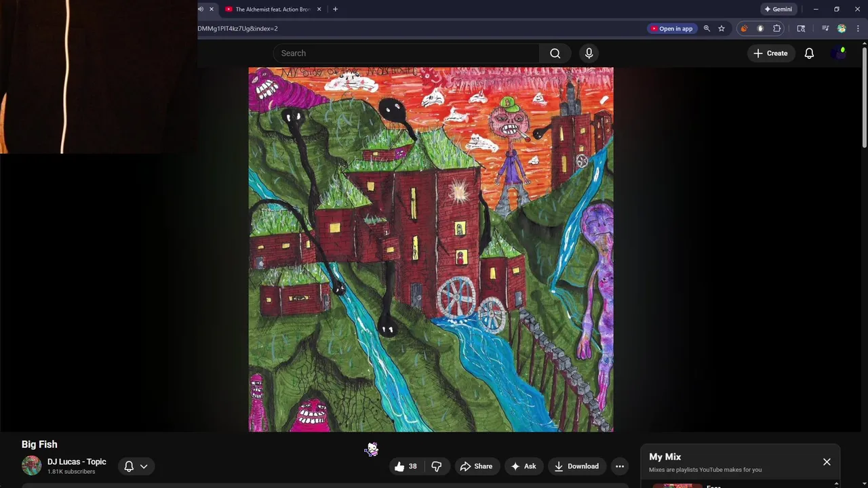Click the album artwork video player
The height and width of the screenshot is (488, 868).
pyautogui.click(x=431, y=249)
